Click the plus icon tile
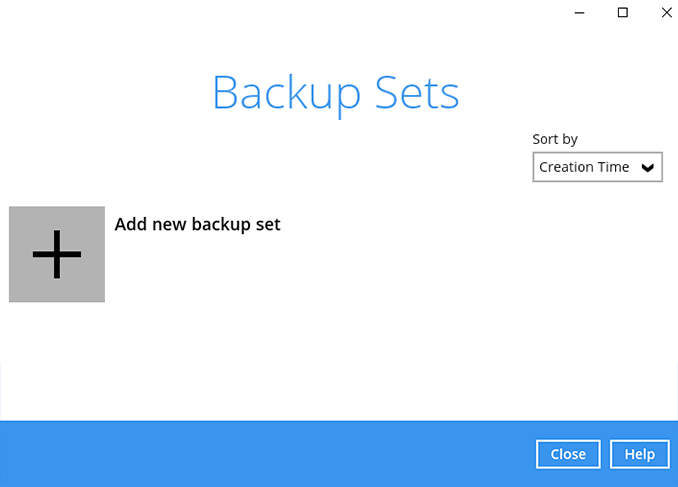 (57, 254)
